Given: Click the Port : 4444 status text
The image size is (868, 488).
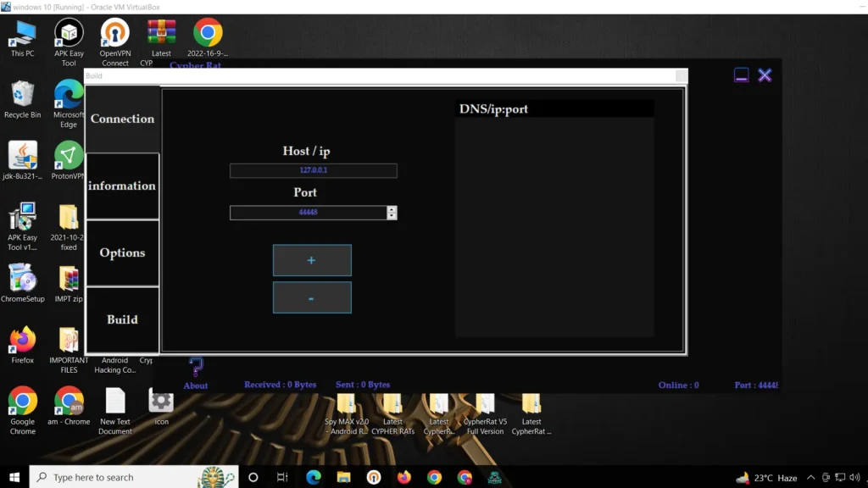Looking at the screenshot, I should coord(756,385).
